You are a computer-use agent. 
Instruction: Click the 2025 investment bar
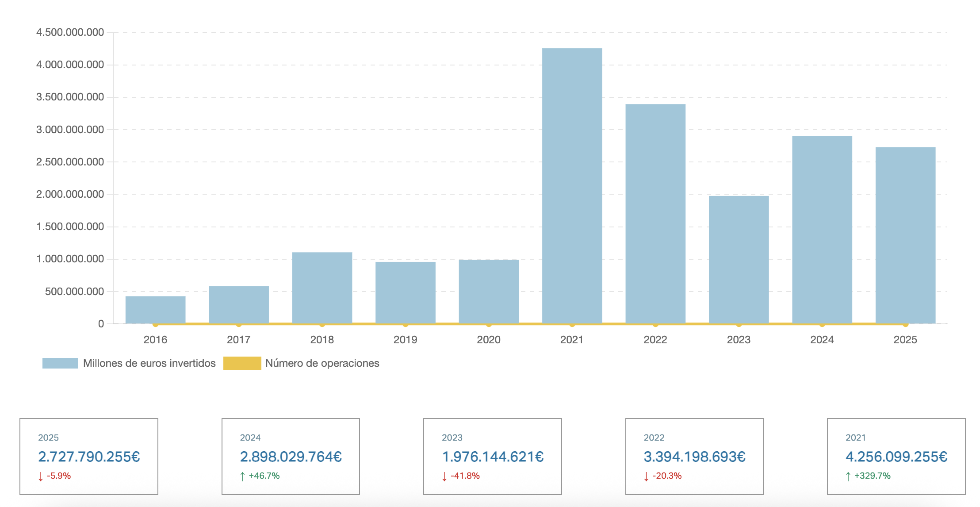click(x=905, y=235)
